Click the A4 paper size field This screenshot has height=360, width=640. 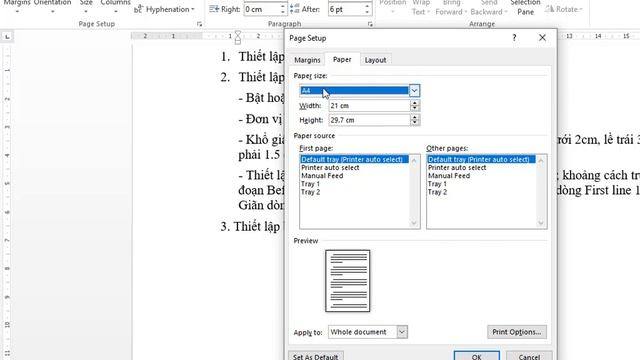(354, 91)
